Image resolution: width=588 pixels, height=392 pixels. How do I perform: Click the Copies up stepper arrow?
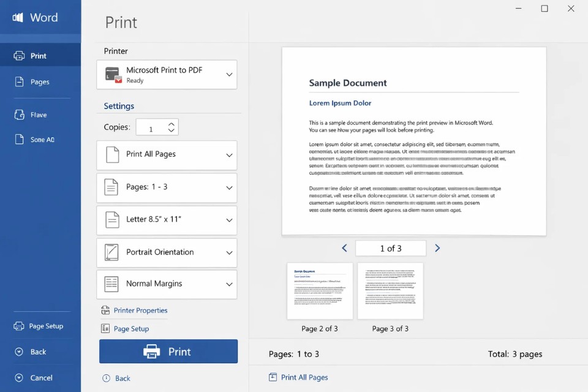(x=171, y=123)
